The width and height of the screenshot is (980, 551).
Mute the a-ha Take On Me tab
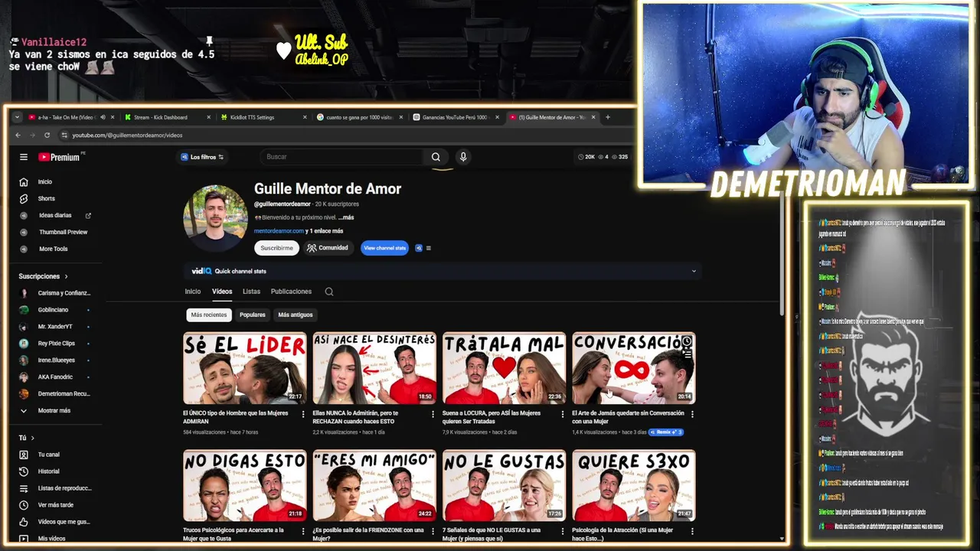[x=103, y=117]
